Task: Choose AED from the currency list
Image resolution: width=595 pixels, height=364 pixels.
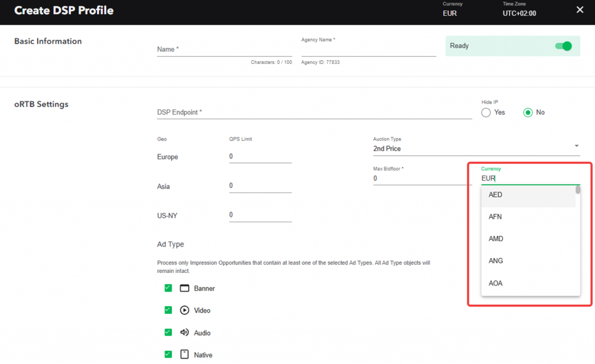Action: [528, 195]
